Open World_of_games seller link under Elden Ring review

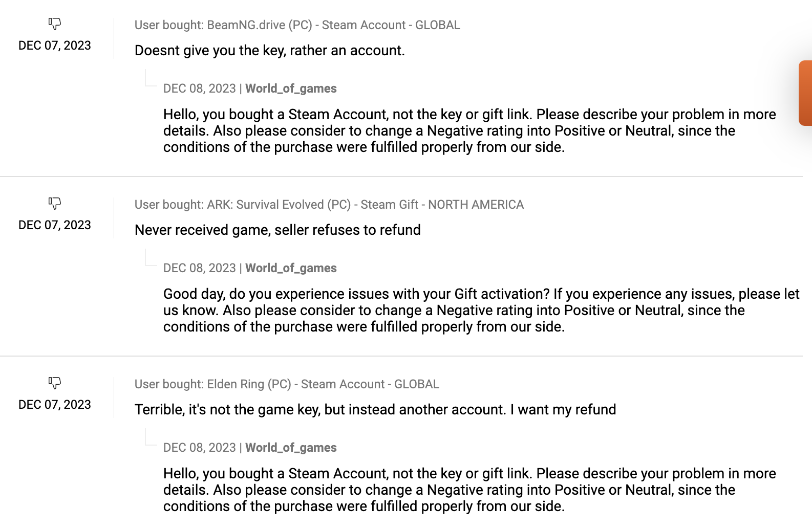pos(291,448)
